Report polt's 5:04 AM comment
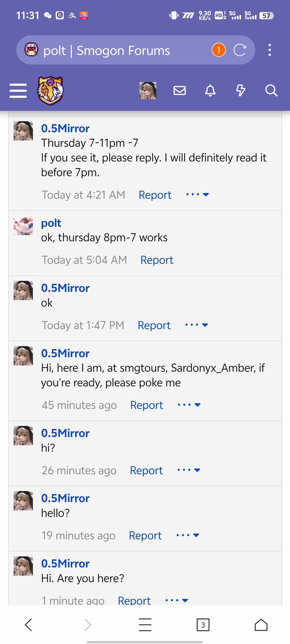 click(x=157, y=260)
